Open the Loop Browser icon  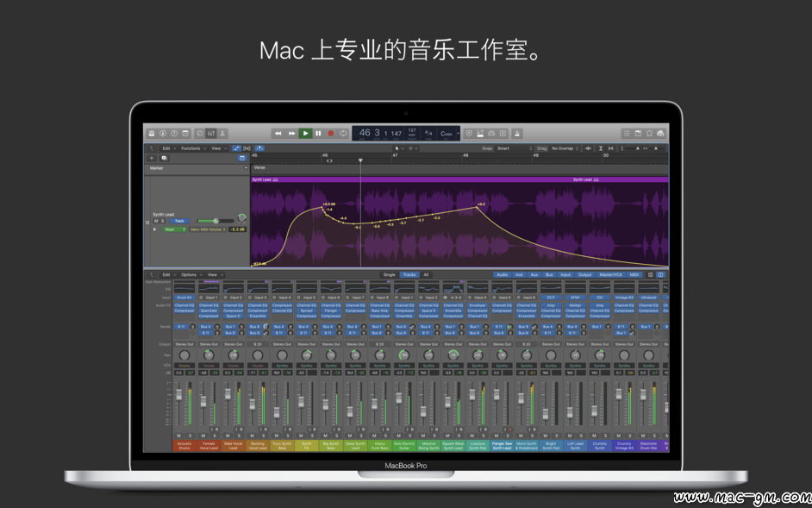point(649,133)
